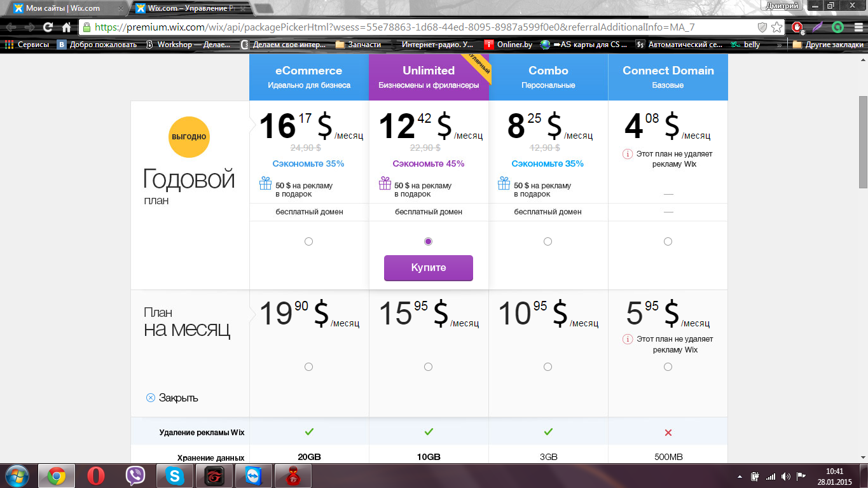The height and width of the screenshot is (488, 868).
Task: Click the gift icon under the eCommerce annual plan
Action: tap(265, 184)
